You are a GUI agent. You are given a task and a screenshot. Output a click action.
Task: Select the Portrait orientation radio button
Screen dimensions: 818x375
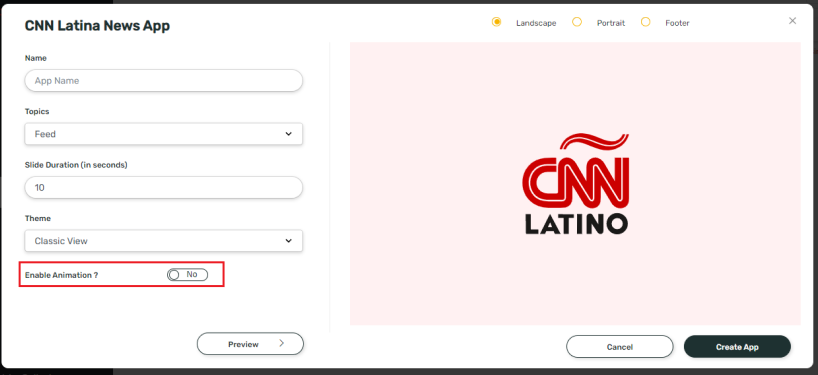coord(576,22)
